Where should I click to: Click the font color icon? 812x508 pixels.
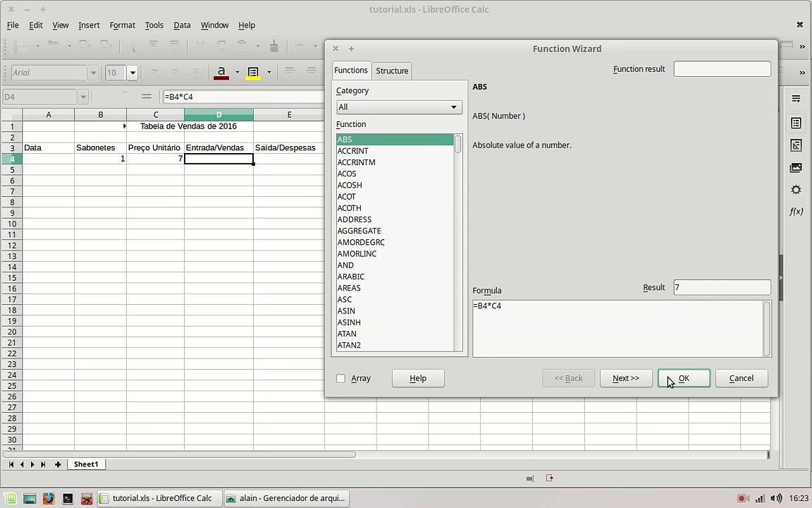[x=221, y=73]
